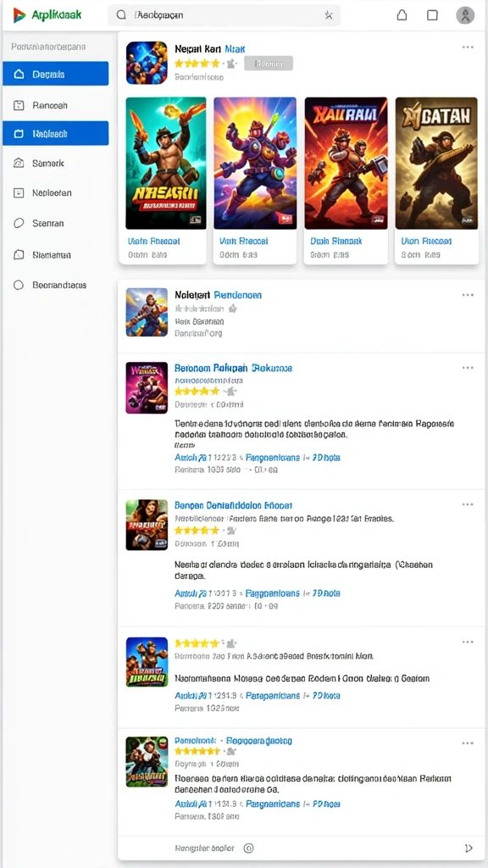Viewport: 488px width, 868px height.
Task: Open more options for Berenem Relkpah Skakaroe
Action: coord(468,368)
